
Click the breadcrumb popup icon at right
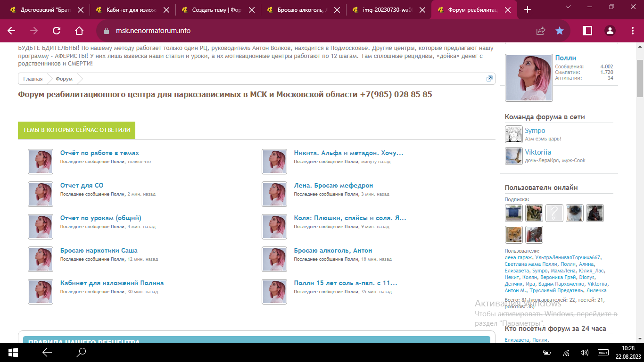pyautogui.click(x=489, y=79)
